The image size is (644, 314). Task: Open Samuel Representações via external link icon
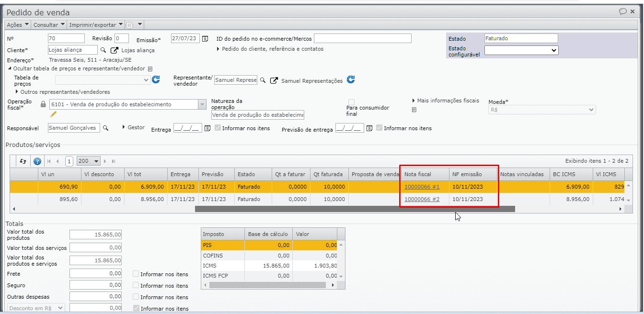(x=274, y=80)
